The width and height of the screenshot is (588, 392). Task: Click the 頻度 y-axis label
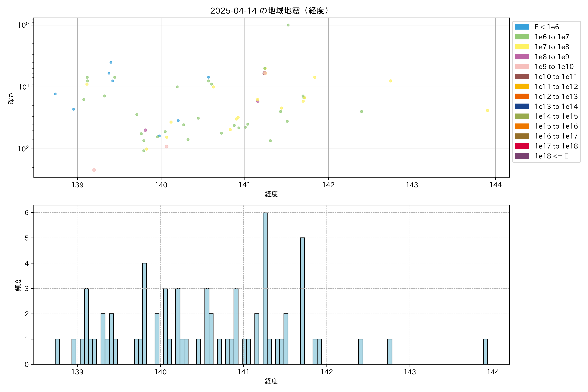pyautogui.click(x=18, y=285)
